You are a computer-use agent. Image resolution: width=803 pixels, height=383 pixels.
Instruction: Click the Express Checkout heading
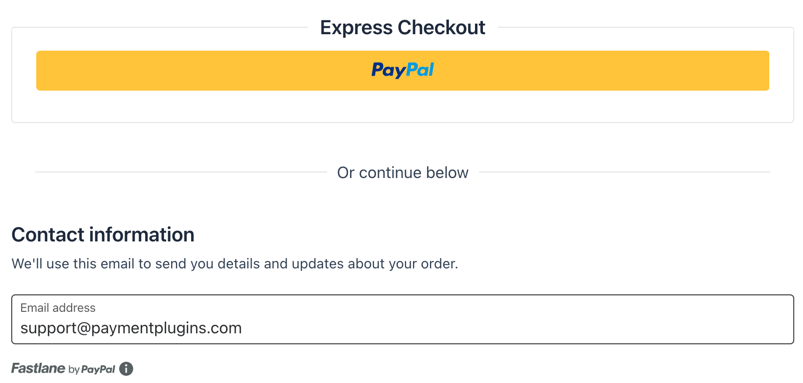coord(403,28)
